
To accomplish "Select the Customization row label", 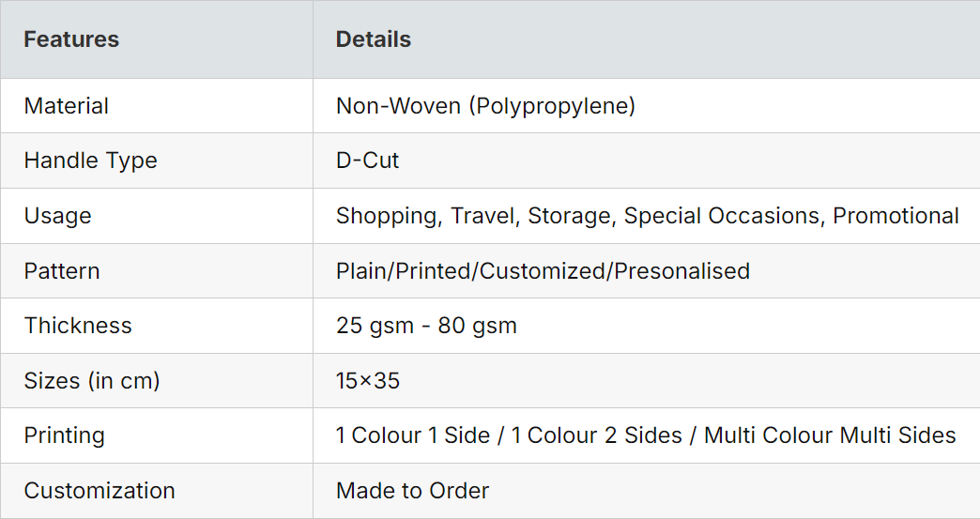I will (x=100, y=490).
